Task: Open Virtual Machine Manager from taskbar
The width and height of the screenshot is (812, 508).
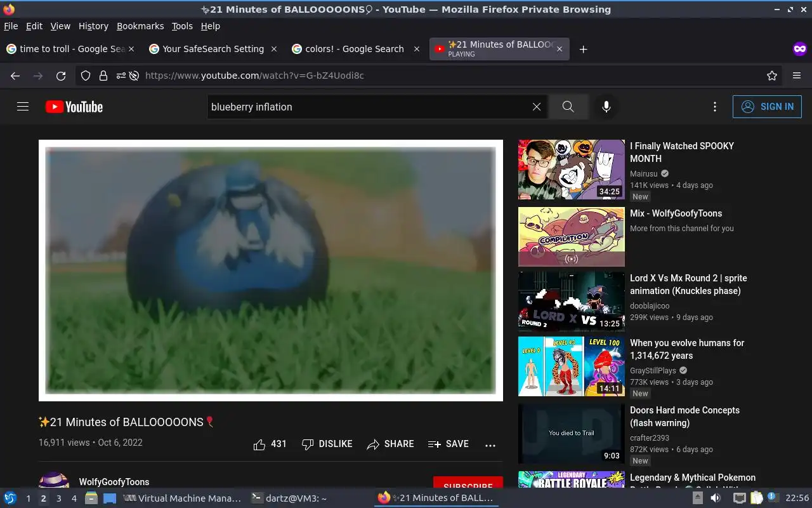Action: tap(182, 498)
